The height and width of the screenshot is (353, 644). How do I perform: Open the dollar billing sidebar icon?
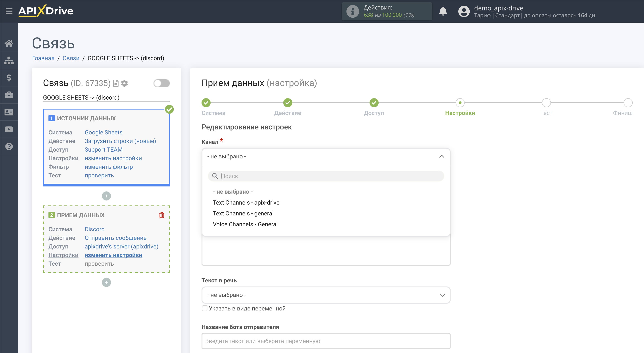(9, 78)
